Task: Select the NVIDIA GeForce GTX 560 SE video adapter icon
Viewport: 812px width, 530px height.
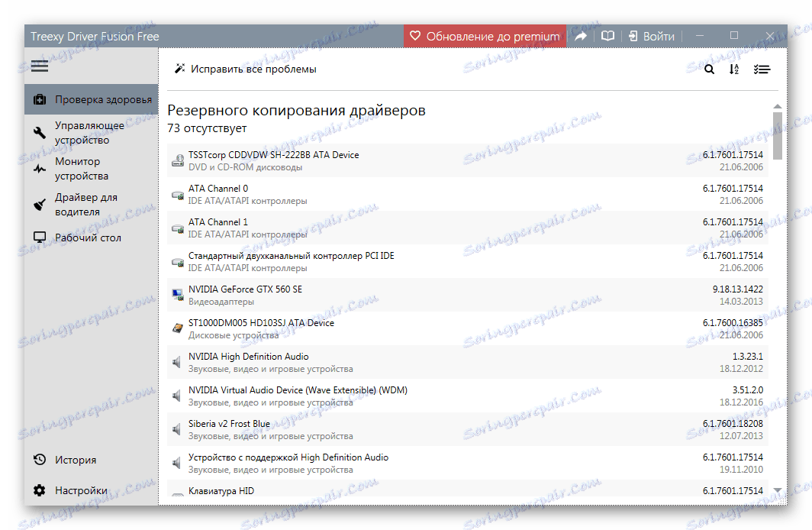Action: point(176,295)
